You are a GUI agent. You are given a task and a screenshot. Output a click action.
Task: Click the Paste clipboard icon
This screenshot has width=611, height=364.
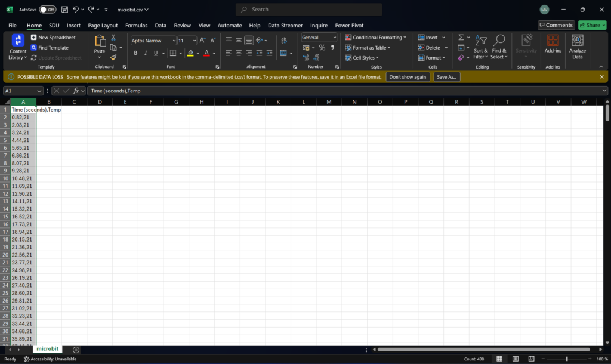point(100,41)
